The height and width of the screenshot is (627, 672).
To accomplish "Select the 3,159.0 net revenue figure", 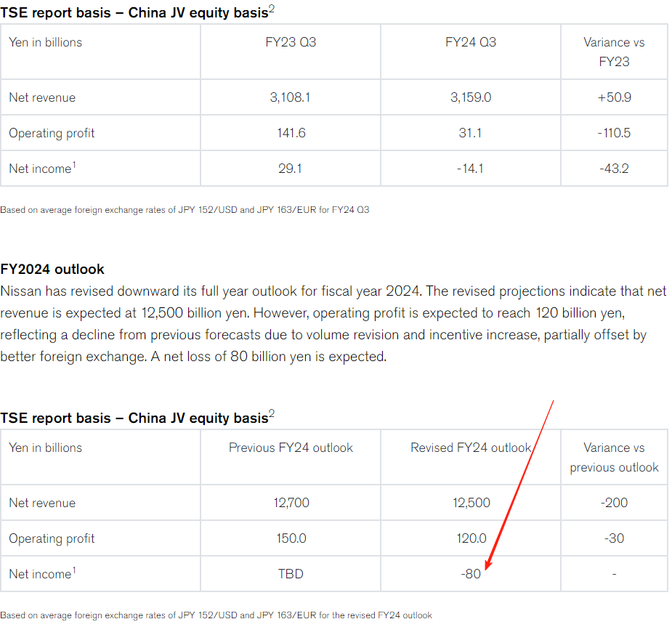I will 471,97.
